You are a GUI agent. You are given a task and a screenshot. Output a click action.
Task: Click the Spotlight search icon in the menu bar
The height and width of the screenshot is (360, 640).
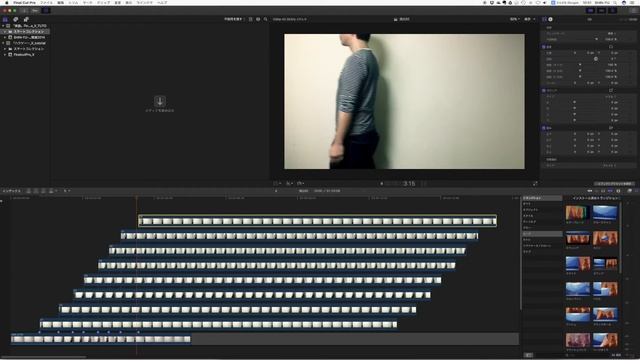(615, 2)
